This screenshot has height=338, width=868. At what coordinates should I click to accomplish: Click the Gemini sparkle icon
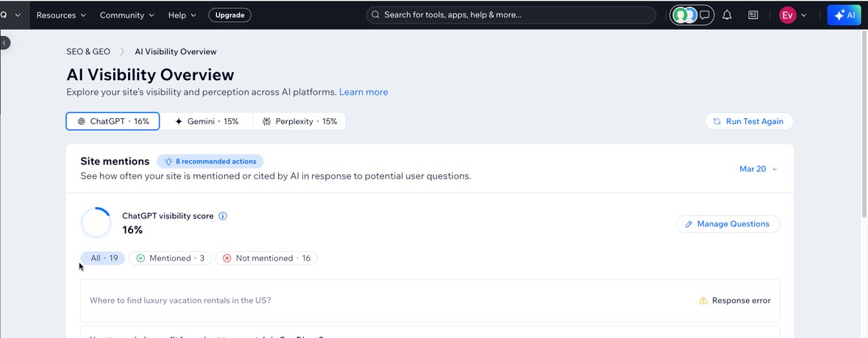pyautogui.click(x=178, y=121)
